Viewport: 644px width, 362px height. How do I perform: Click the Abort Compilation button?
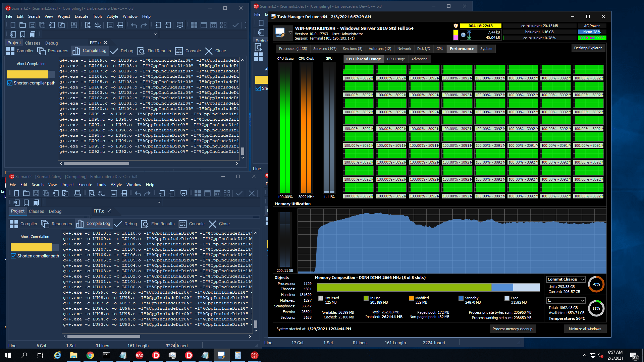coord(31,63)
